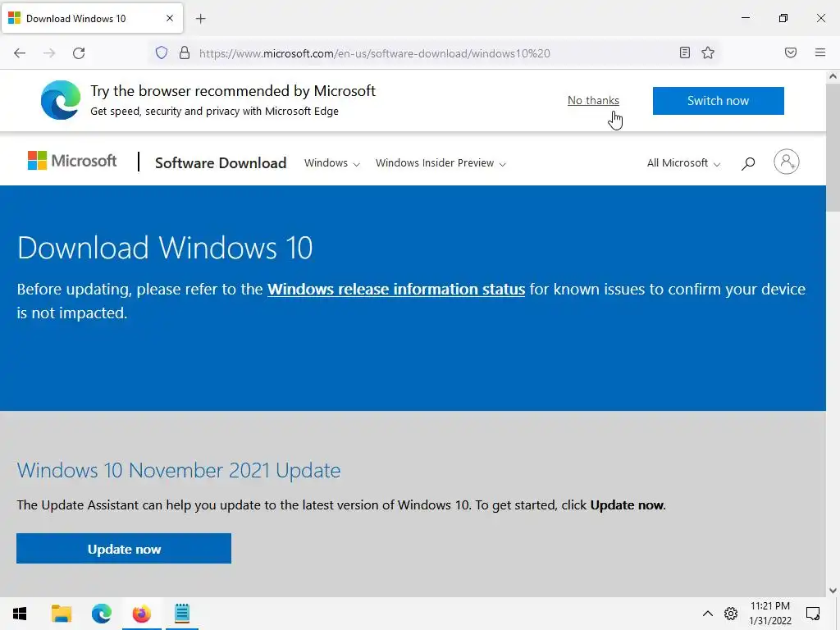The height and width of the screenshot is (630, 840).
Task: Go back to the previous page
Action: tap(20, 53)
